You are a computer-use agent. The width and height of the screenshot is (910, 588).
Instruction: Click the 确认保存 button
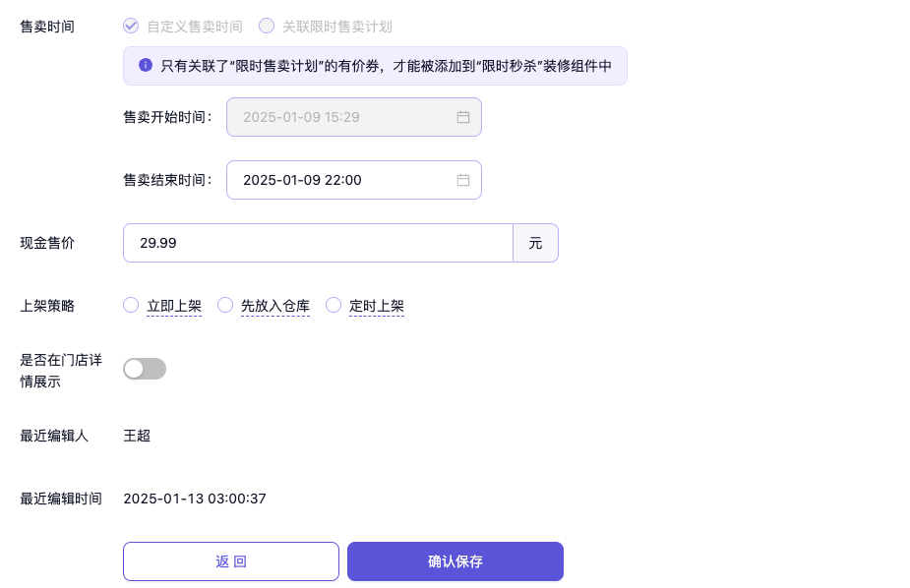(x=455, y=561)
